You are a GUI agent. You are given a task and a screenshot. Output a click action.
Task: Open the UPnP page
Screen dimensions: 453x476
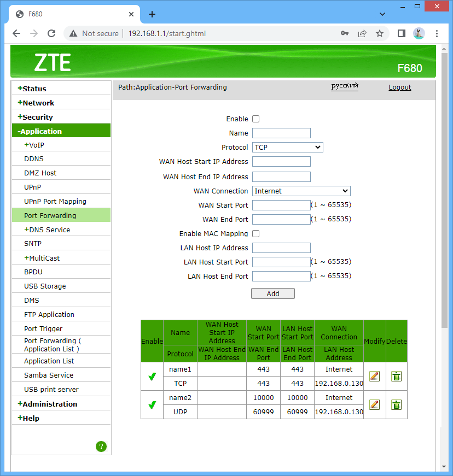coord(32,187)
